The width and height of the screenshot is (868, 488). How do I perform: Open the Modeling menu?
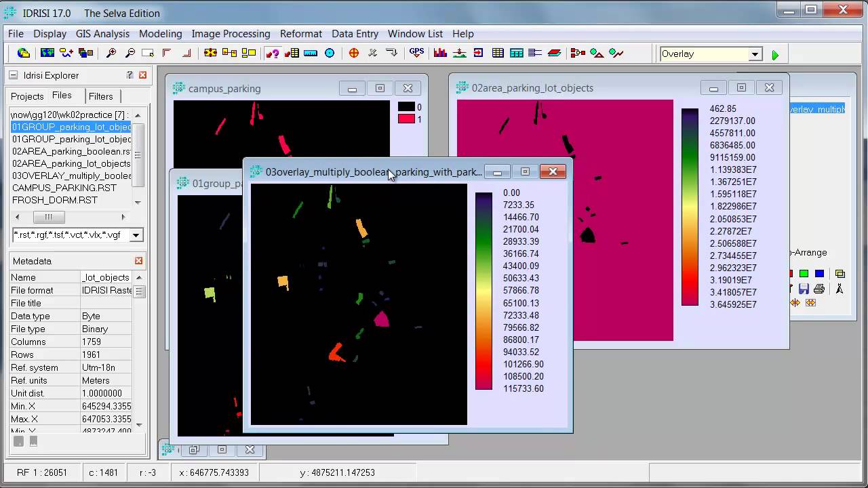point(161,33)
